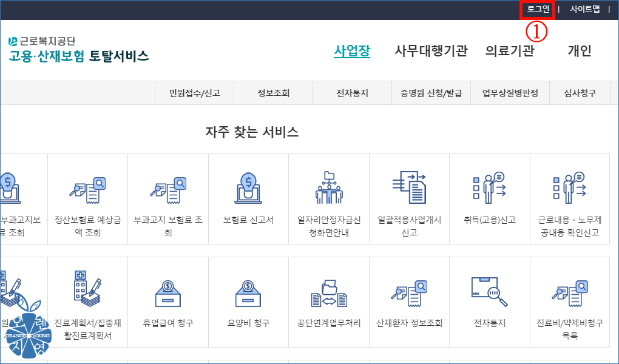Viewport: 619px width, 364px height.
Task: Open 정산보험료 예상금액 조회 text label
Action: 87,226
